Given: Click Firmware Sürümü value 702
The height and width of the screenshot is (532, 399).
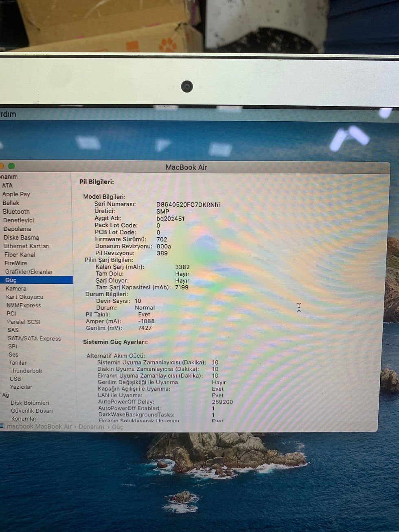Looking at the screenshot, I should pos(162,239).
